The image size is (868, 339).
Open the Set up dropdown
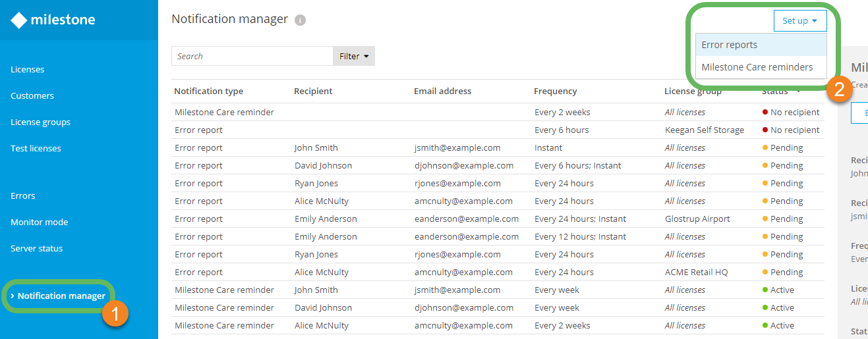(x=799, y=21)
